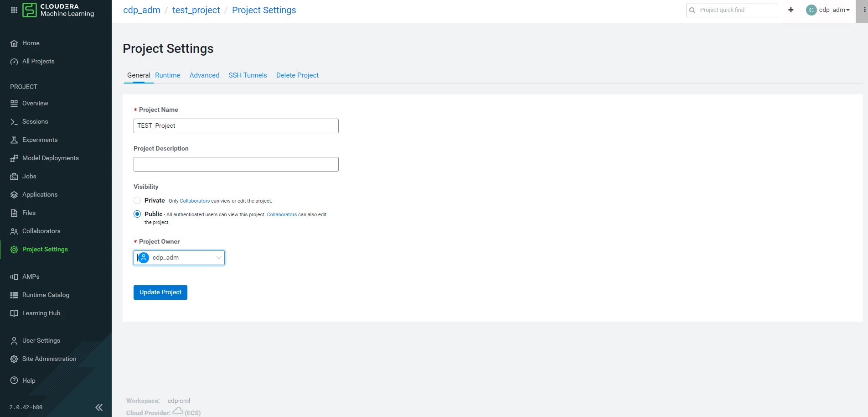This screenshot has height=417, width=868.
Task: Open the vertical dots menu at top right
Action: point(864,10)
